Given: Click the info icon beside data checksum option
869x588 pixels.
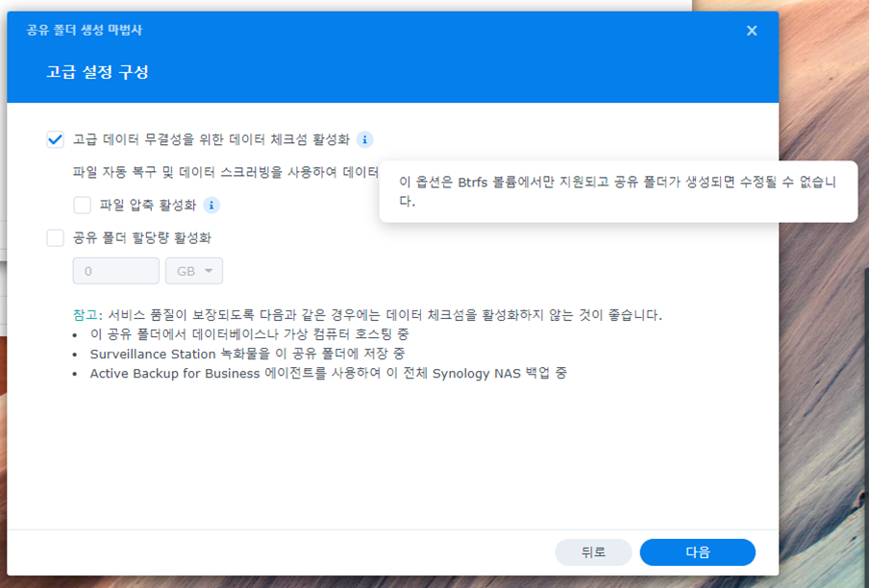Looking at the screenshot, I should (364, 139).
